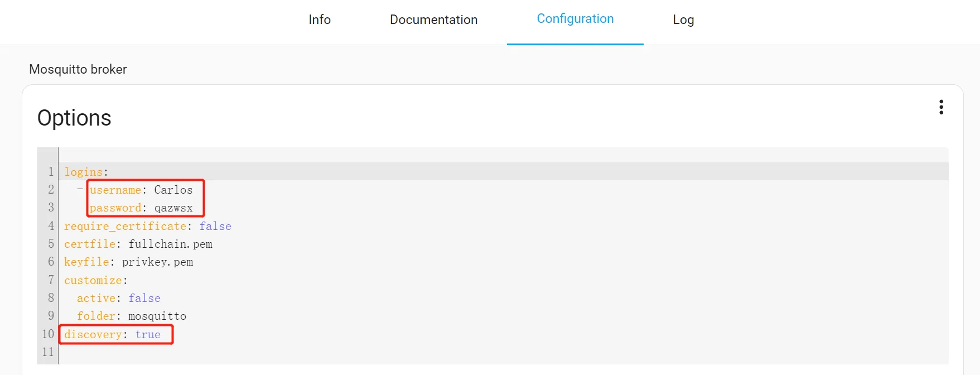The height and width of the screenshot is (375, 980).
Task: Click the false value of require_certificate
Action: point(215,226)
